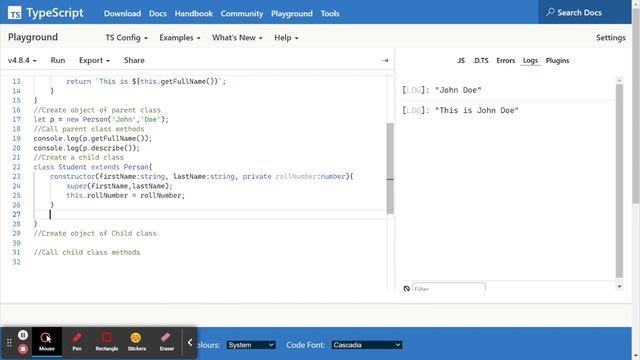Image resolution: width=640 pixels, height=360 pixels.
Task: Click the stop recording icon
Action: (23, 349)
